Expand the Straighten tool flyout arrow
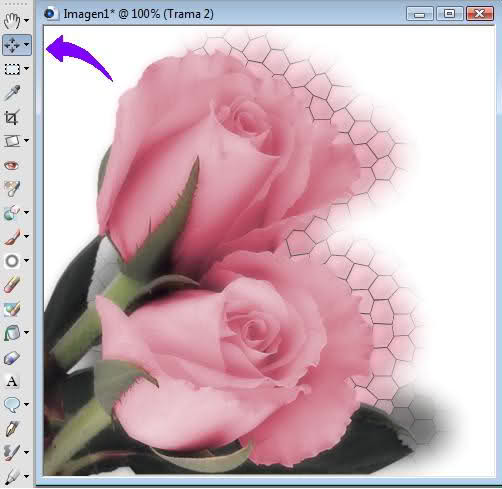Viewport: 502px width, 489px height. click(x=26, y=140)
